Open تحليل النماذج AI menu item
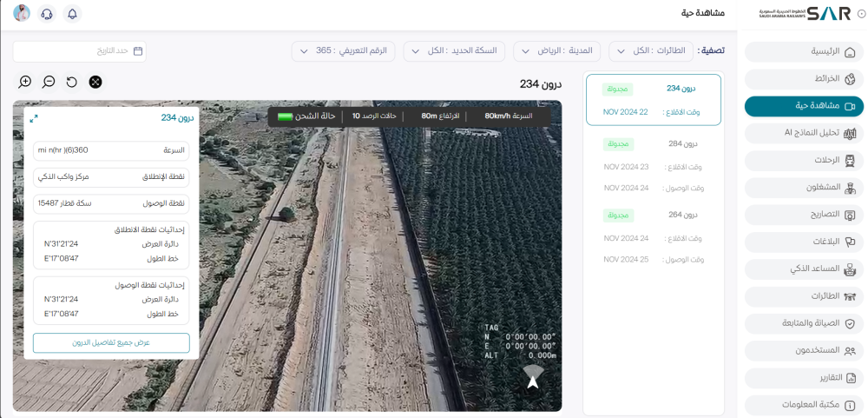 coord(804,133)
